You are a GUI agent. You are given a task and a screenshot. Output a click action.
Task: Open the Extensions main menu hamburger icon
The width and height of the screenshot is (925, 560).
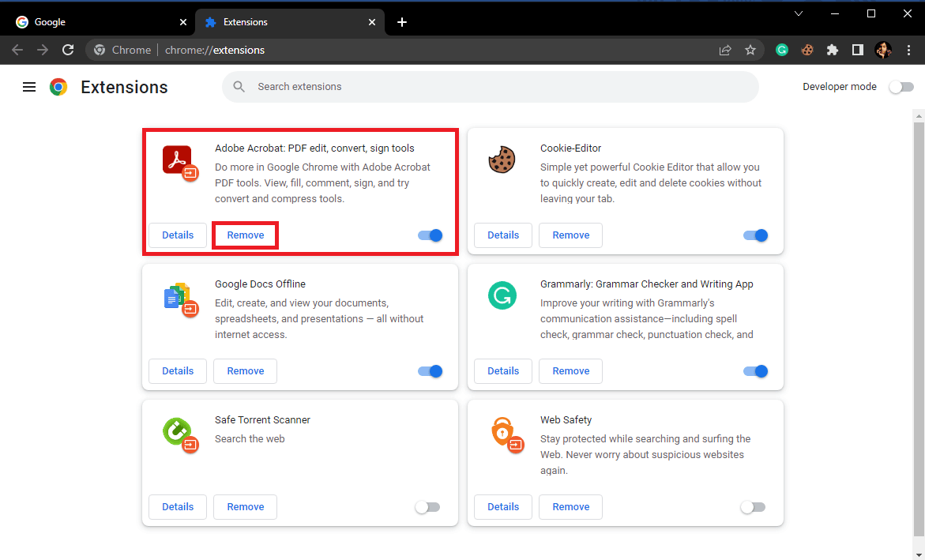[x=29, y=87]
